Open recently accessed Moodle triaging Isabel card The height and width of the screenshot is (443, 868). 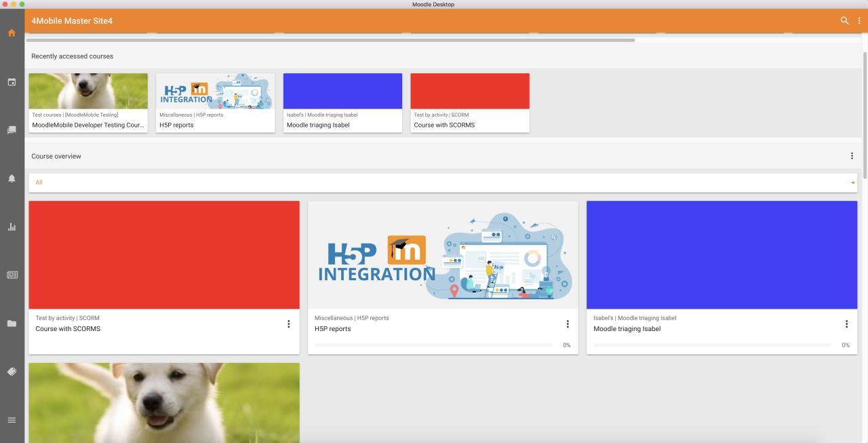342,102
